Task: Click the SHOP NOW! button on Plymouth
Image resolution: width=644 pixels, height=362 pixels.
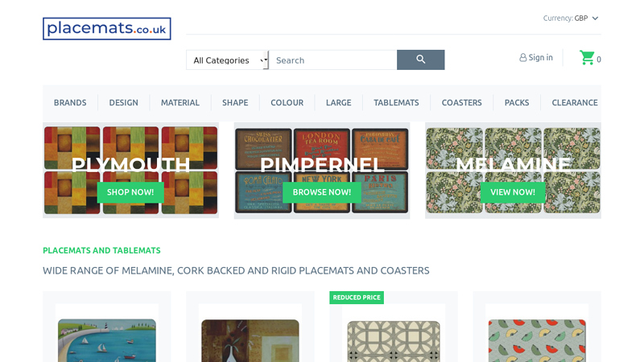Action: pyautogui.click(x=130, y=192)
